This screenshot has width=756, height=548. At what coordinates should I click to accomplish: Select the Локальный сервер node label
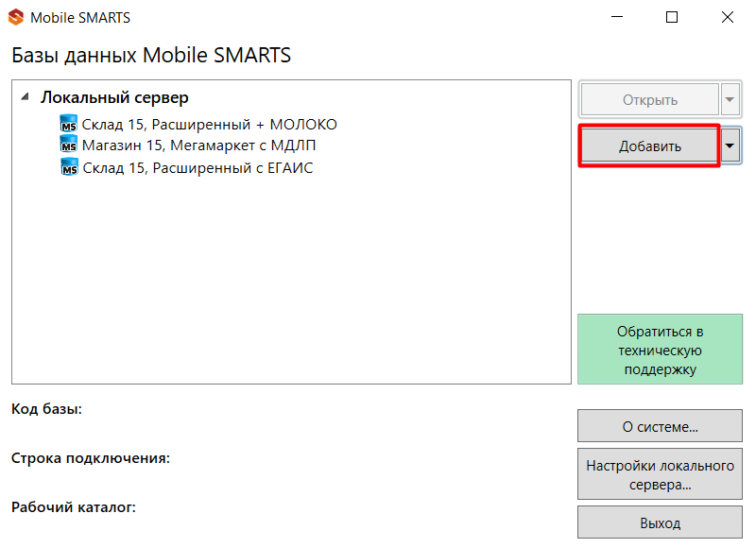[x=114, y=97]
